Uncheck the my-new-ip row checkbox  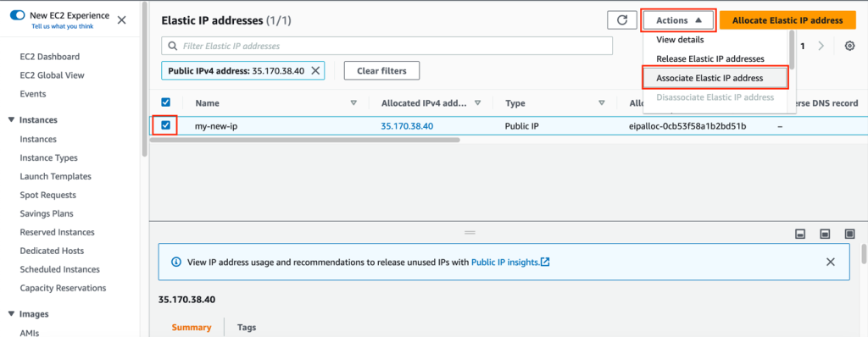point(165,125)
